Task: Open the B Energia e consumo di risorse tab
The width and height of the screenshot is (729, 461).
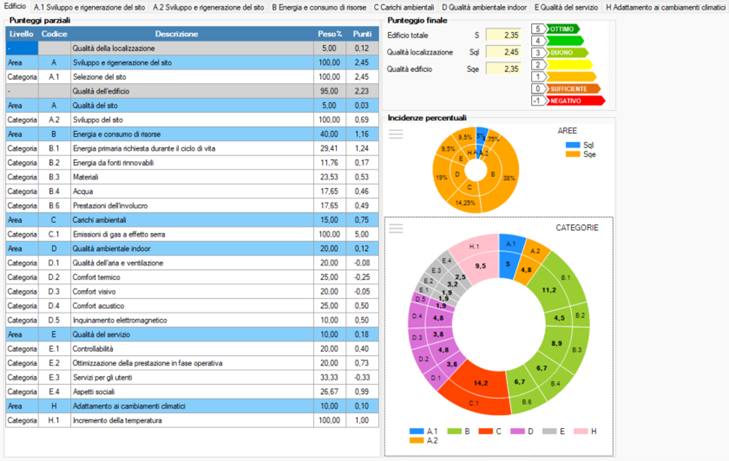Action: 319,7
